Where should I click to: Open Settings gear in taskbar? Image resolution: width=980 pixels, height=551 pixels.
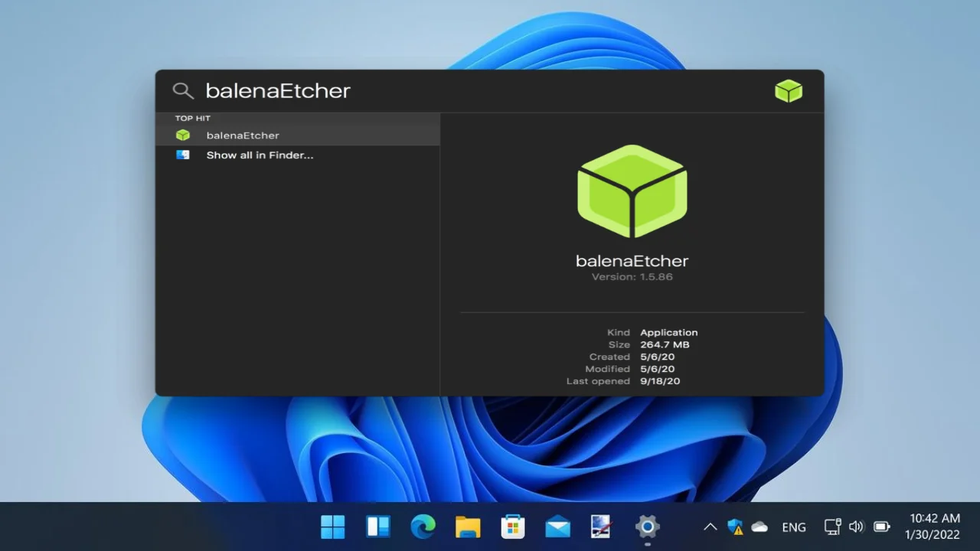648,527
